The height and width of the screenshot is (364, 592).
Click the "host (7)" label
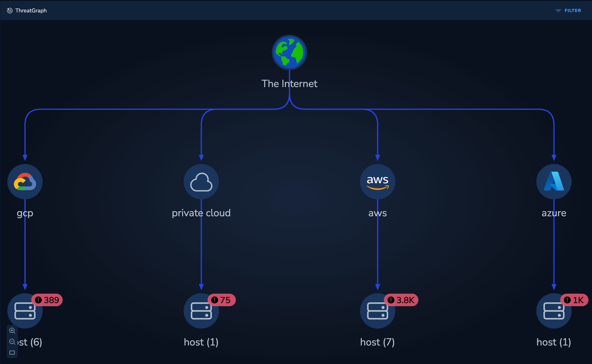point(377,342)
